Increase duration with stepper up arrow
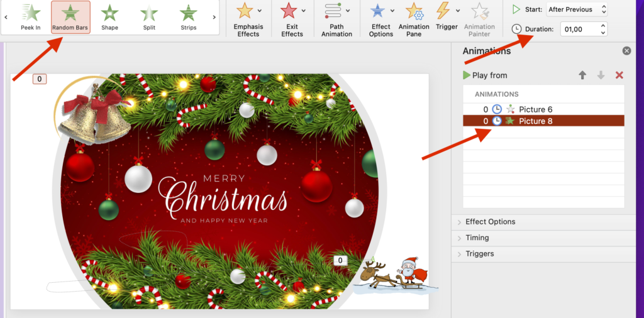The height and width of the screenshot is (318, 644). click(602, 26)
